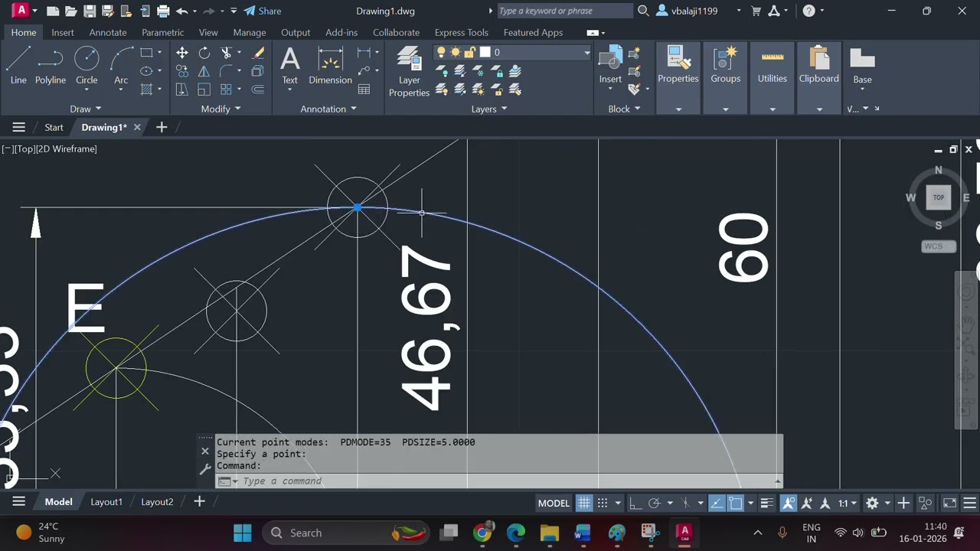The width and height of the screenshot is (980, 551).
Task: Switch to the Start file tab
Action: pyautogui.click(x=54, y=127)
